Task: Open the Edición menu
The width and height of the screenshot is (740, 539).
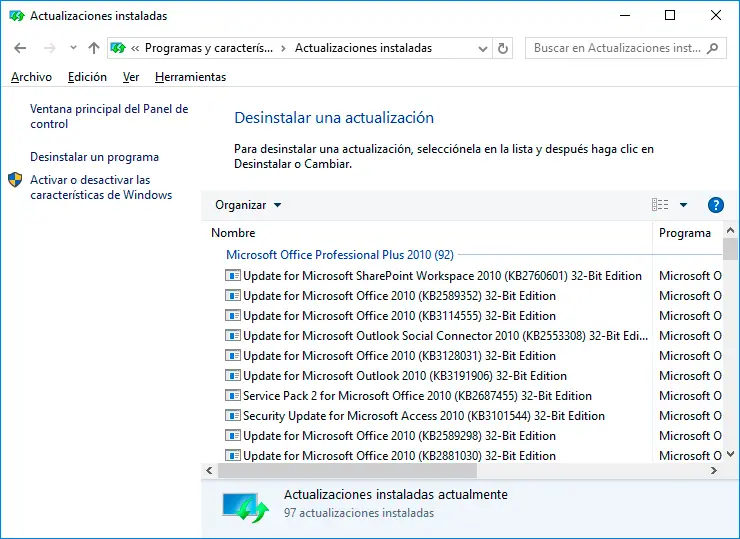Action: click(x=87, y=77)
